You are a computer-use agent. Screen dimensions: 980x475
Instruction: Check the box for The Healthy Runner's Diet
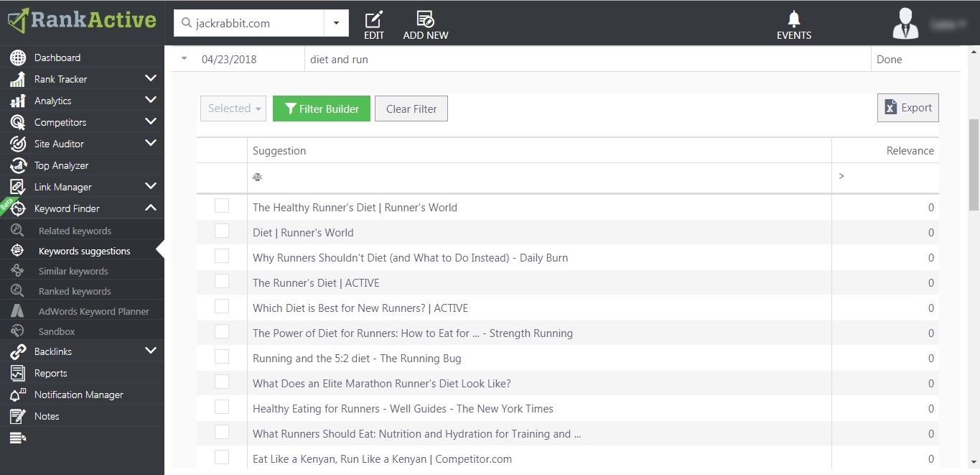coord(222,206)
